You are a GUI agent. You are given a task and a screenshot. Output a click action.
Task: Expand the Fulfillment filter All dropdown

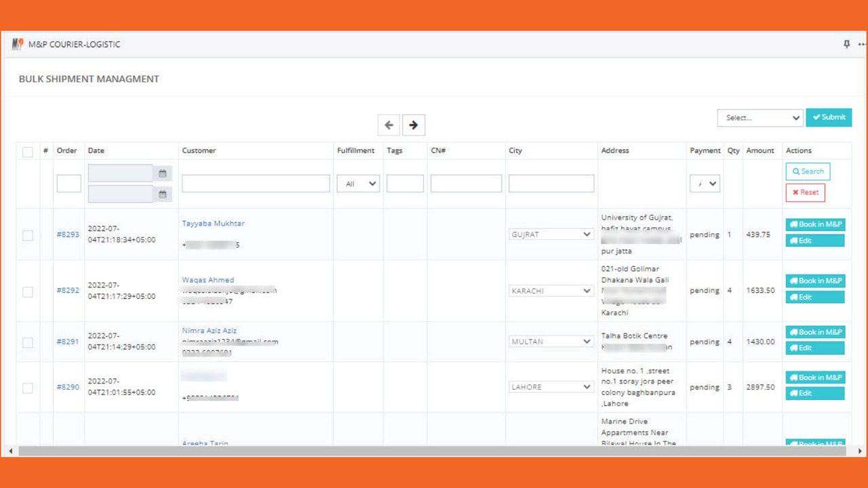click(358, 184)
